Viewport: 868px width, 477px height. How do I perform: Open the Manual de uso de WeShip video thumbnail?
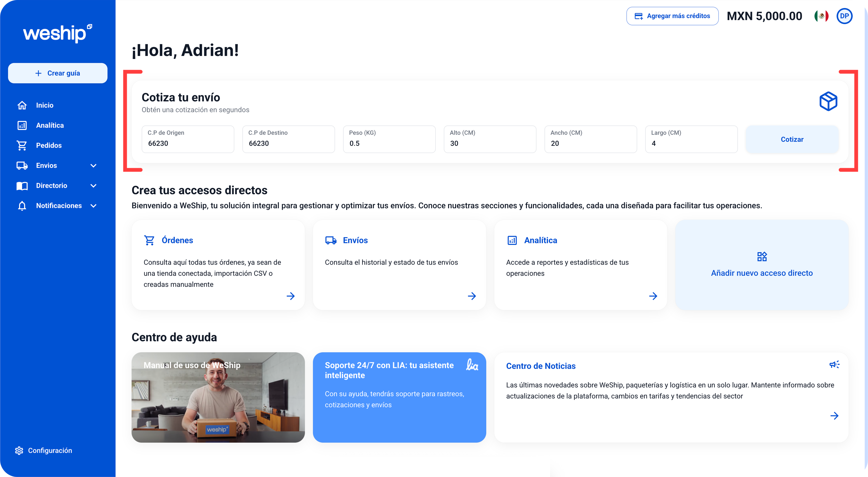218,397
